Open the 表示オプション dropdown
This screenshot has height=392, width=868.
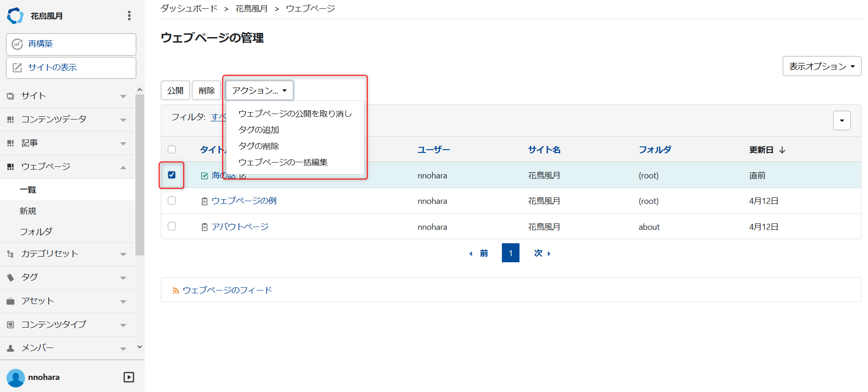coord(822,66)
